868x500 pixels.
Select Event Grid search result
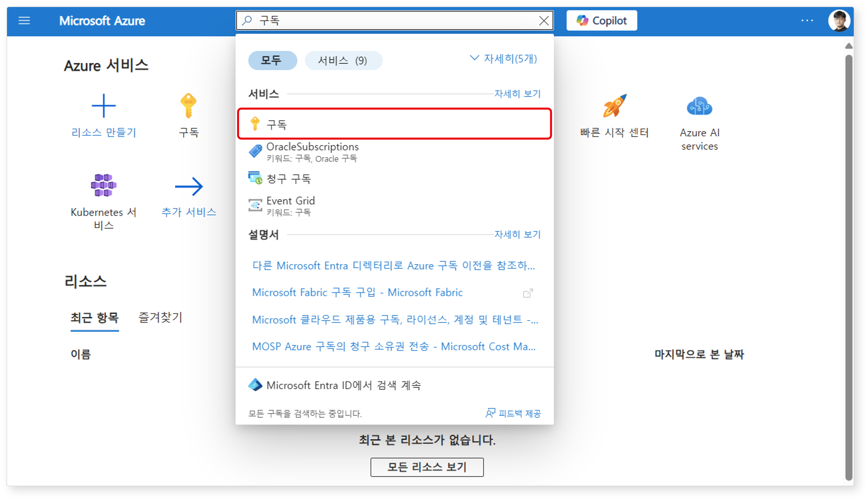click(394, 206)
